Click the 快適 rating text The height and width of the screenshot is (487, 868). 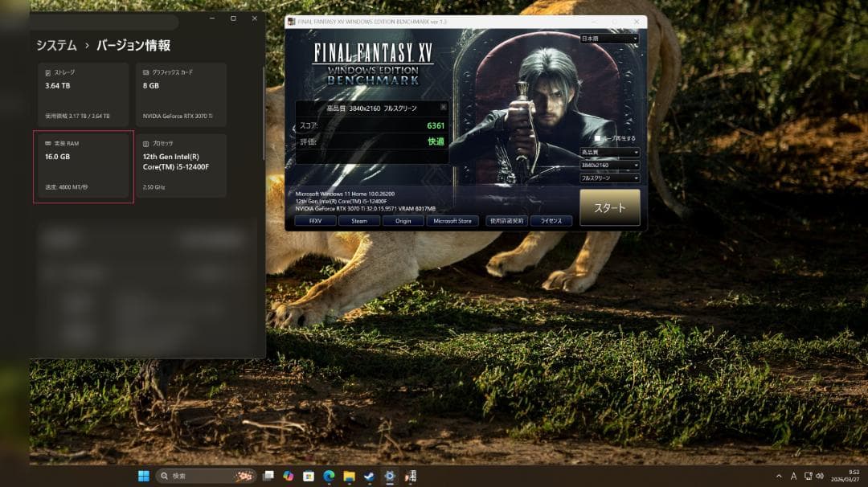pos(436,141)
